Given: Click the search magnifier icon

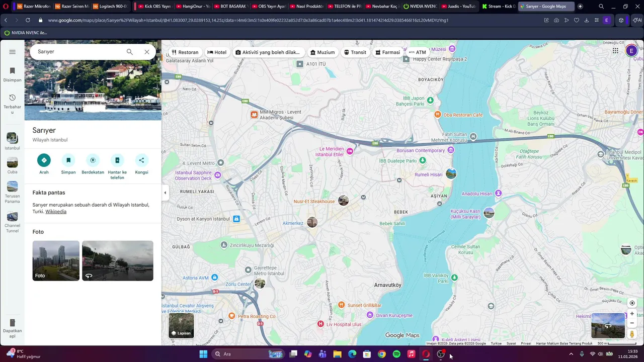Looking at the screenshot, I should 129,52.
